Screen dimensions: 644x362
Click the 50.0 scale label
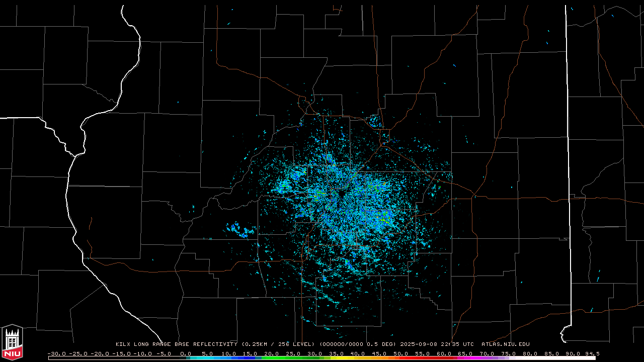coord(401,353)
